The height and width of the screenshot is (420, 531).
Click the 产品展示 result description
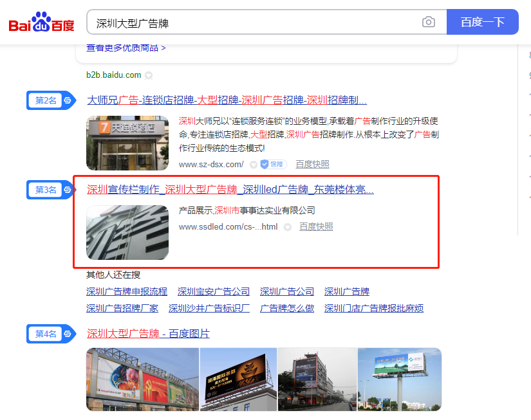[247, 210]
